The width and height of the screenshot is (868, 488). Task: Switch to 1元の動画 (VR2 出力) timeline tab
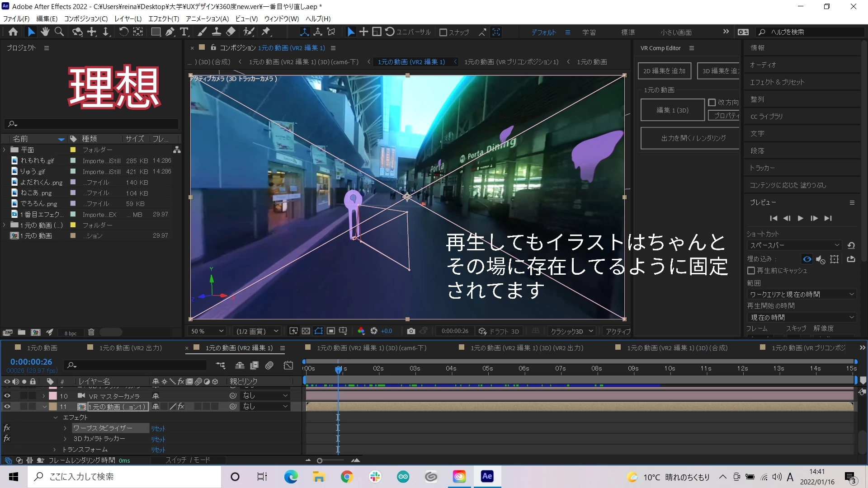point(130,348)
